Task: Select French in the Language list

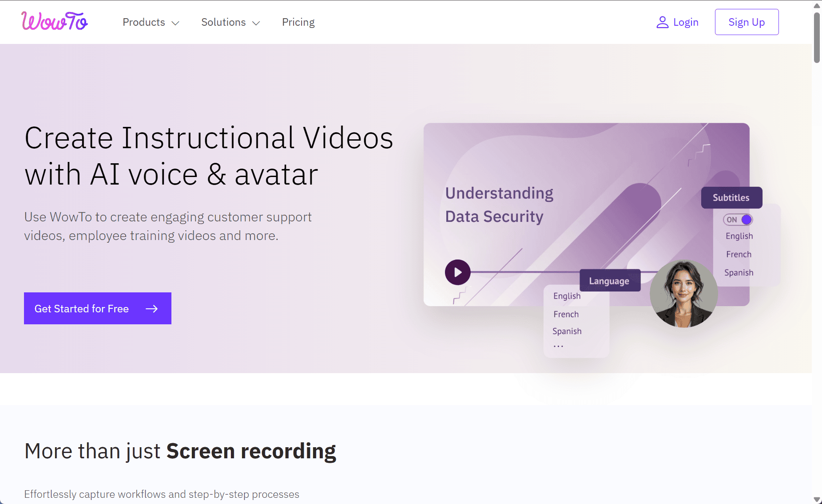Action: pos(566,314)
